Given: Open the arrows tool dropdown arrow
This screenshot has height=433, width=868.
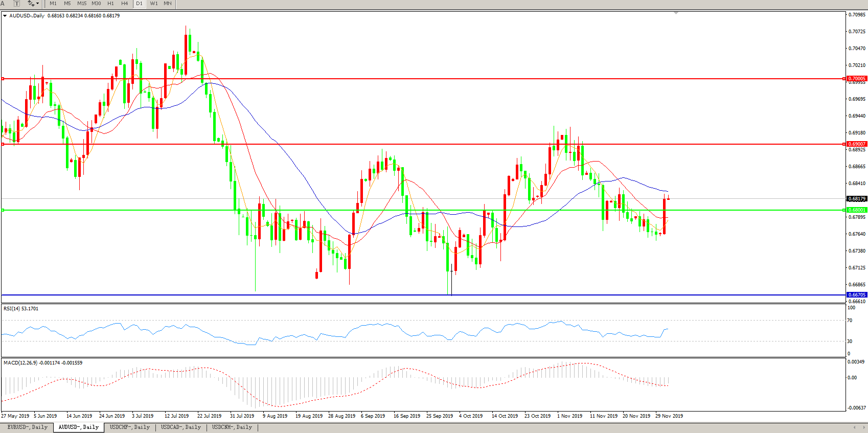Looking at the screenshot, I should [x=38, y=4].
